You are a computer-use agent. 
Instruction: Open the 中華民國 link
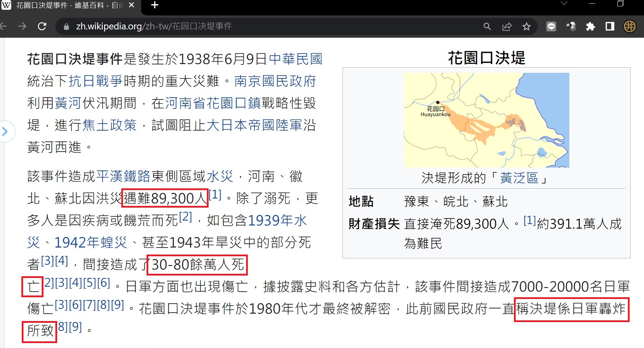coord(296,59)
